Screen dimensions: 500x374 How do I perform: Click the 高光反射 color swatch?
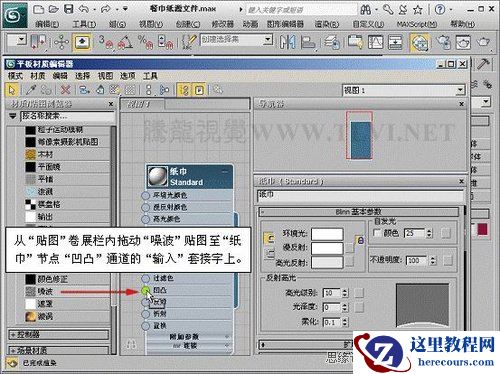click(327, 262)
